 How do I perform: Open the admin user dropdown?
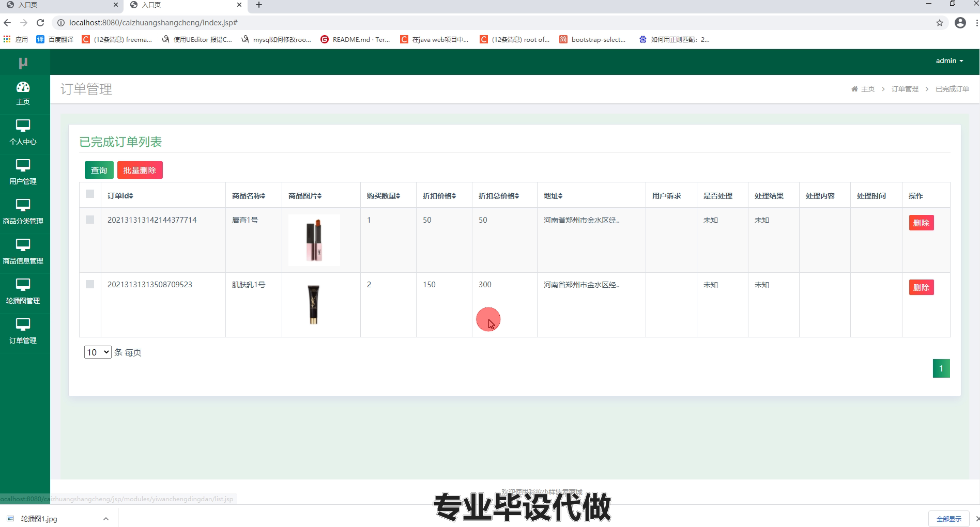[x=950, y=61]
